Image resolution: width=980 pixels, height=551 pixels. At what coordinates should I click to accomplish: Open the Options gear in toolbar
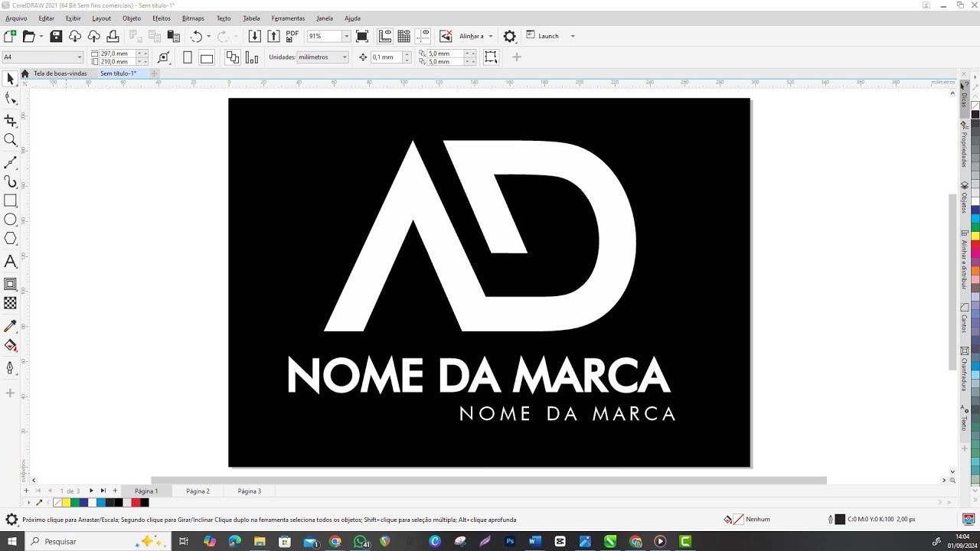coord(510,36)
